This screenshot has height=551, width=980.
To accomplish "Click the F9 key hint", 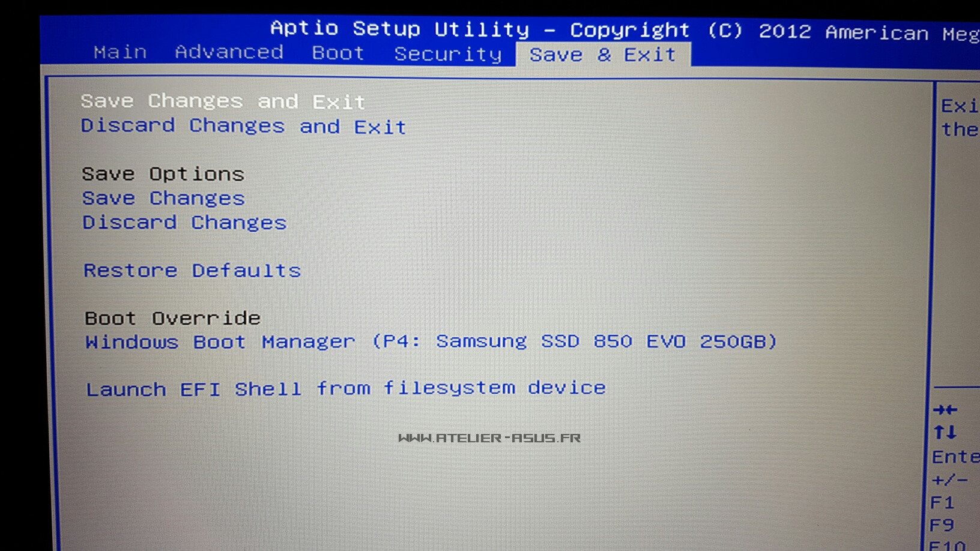I will click(x=942, y=525).
